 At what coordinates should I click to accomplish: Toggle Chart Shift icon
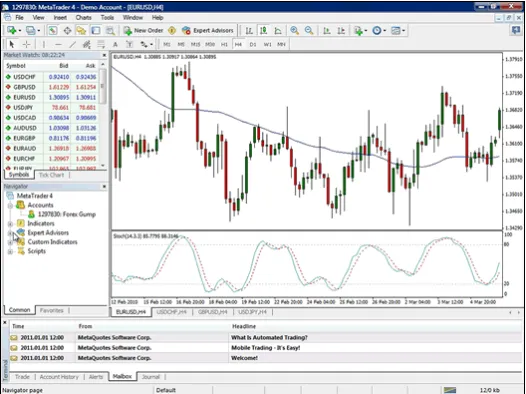[x=341, y=31]
